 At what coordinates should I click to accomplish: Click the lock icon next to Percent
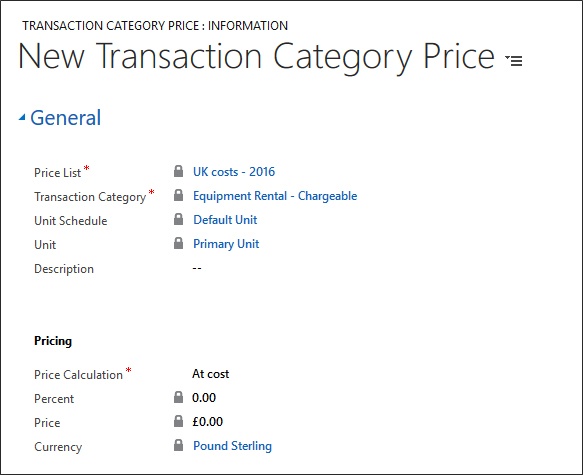click(178, 397)
